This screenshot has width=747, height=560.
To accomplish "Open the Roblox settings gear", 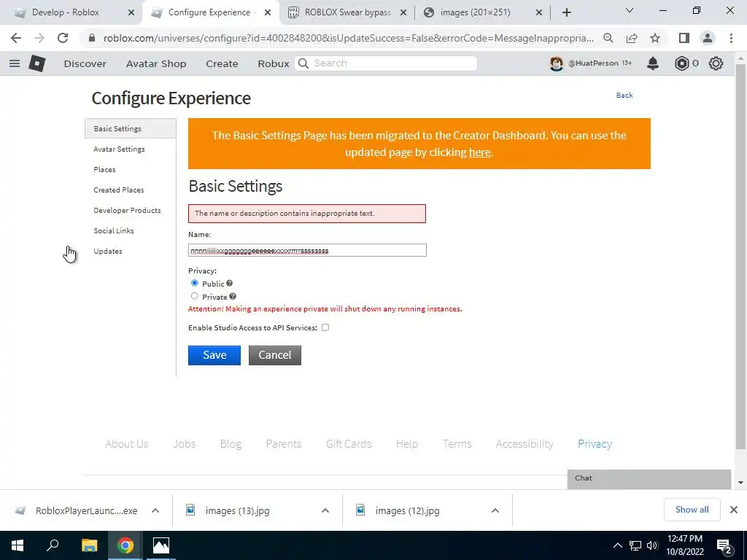I will (716, 63).
